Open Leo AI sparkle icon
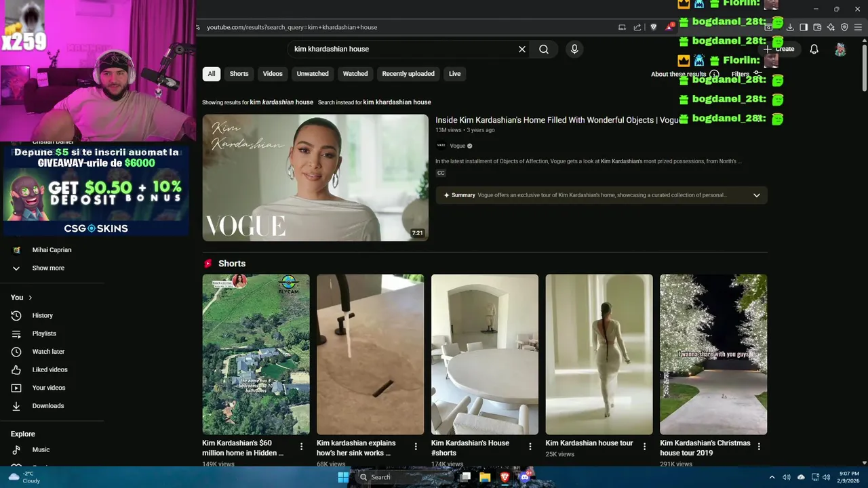 pyautogui.click(x=831, y=27)
